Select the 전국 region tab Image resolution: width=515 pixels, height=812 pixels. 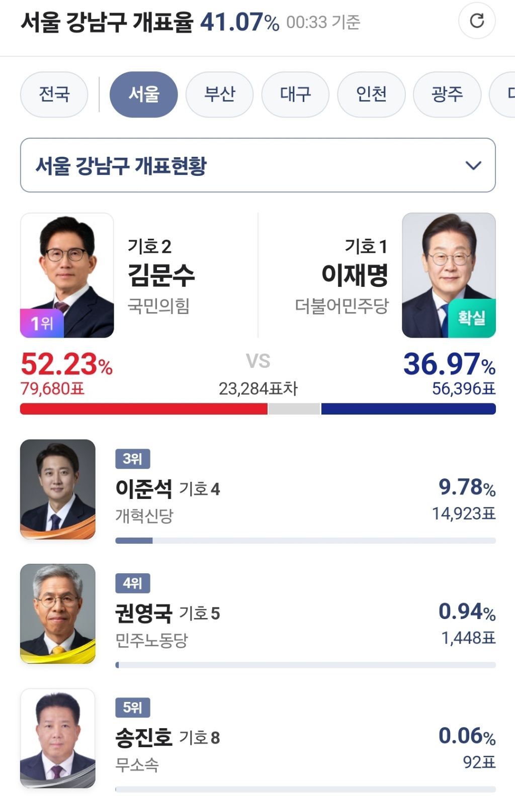[x=54, y=94]
